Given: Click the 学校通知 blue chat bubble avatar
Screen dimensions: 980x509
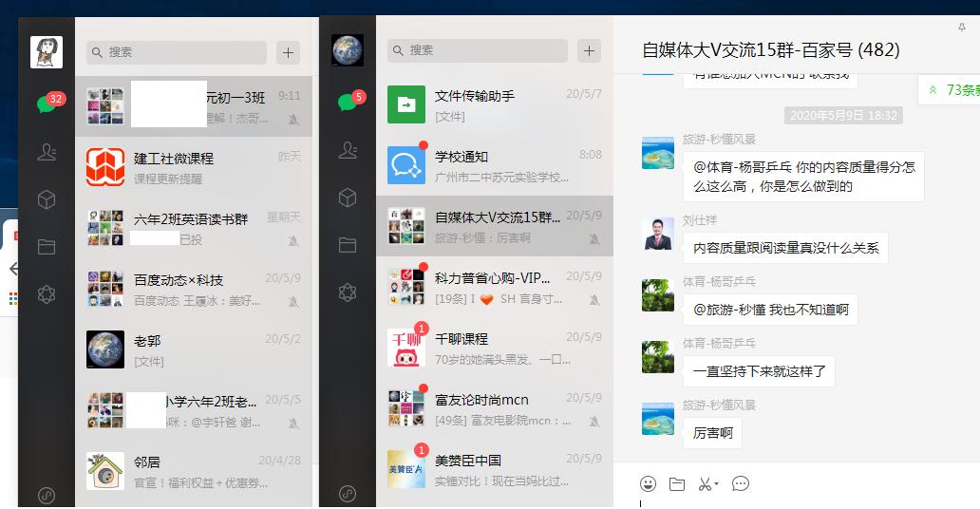Looking at the screenshot, I should click(406, 165).
